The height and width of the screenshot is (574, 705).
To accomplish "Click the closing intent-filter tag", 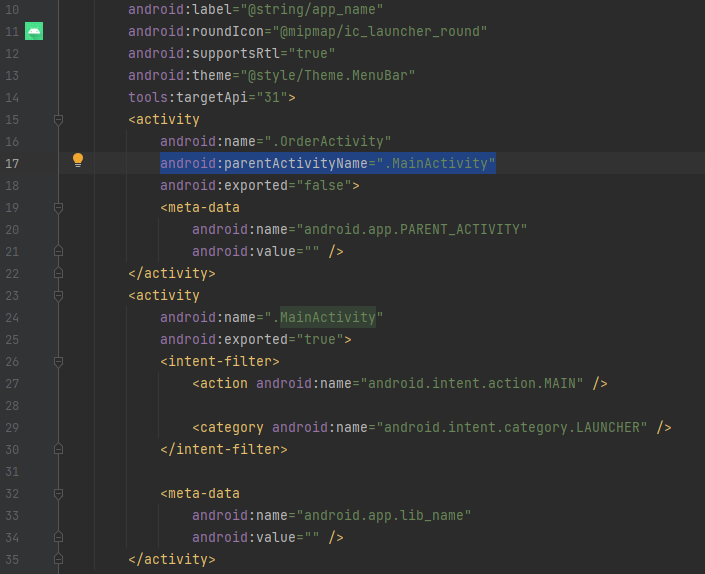I will pos(224,449).
